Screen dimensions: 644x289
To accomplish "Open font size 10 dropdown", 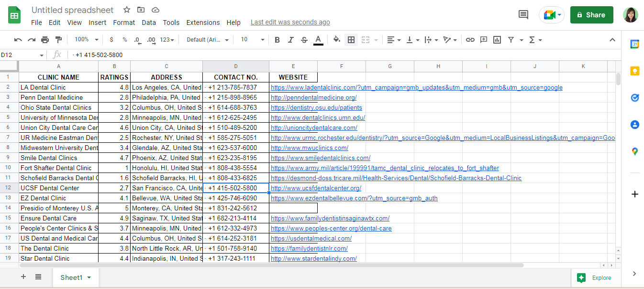I will click(x=252, y=40).
